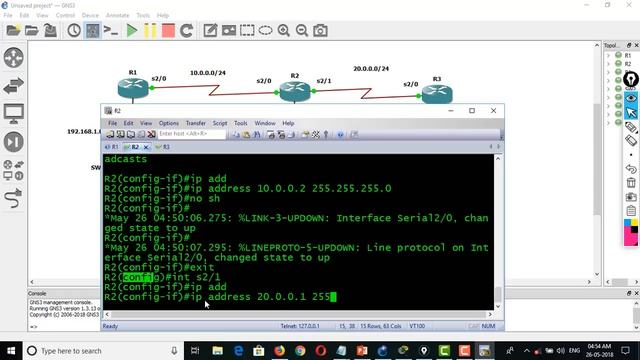The width and height of the screenshot is (640, 360).
Task: Close the R2 session tab
Action: (146, 147)
